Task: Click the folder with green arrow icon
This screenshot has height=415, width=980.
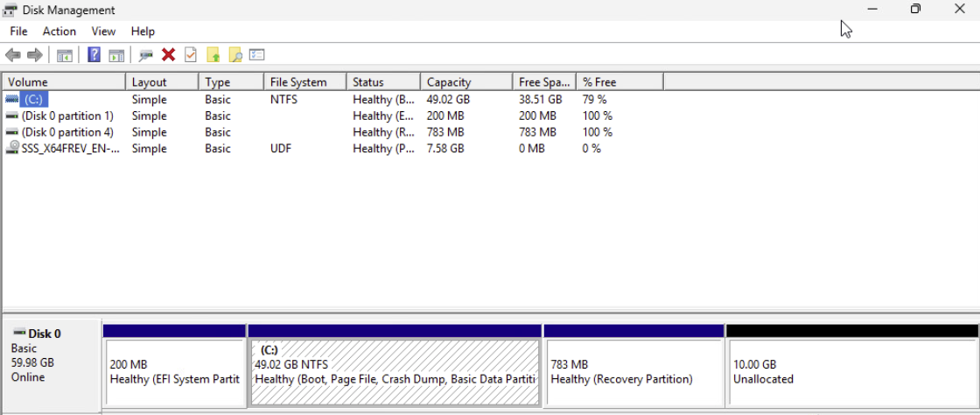Action: point(213,55)
